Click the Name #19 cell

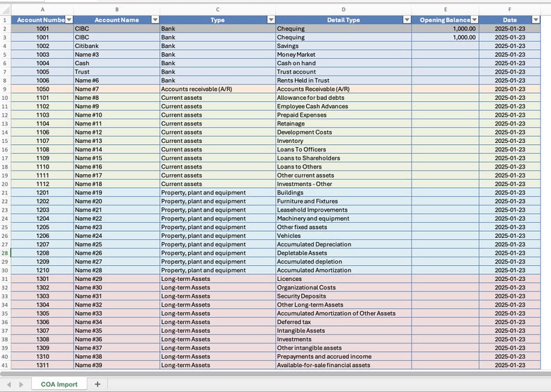click(x=117, y=192)
